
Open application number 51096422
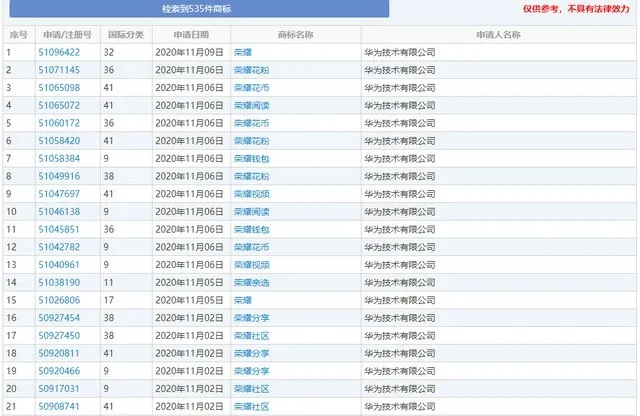point(58,52)
